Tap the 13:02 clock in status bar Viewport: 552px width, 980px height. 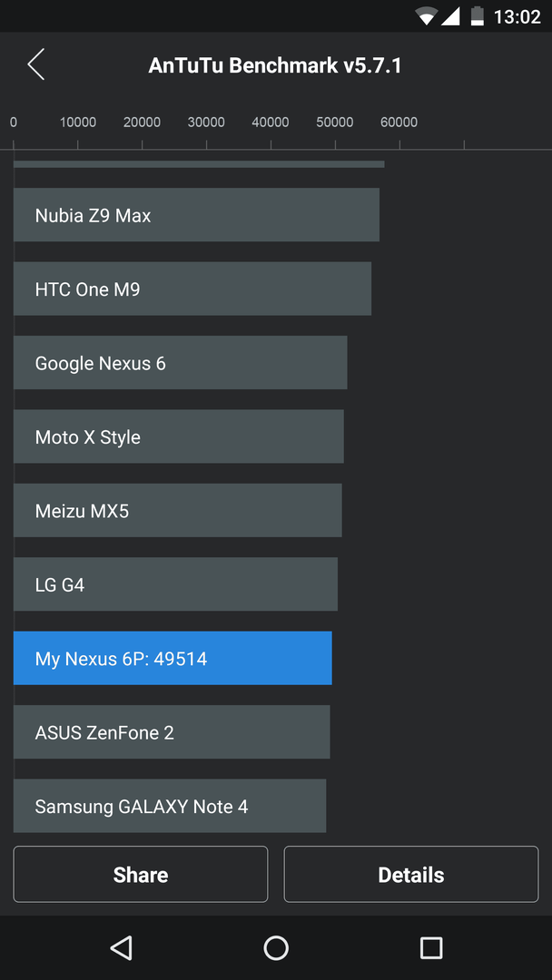click(x=517, y=17)
